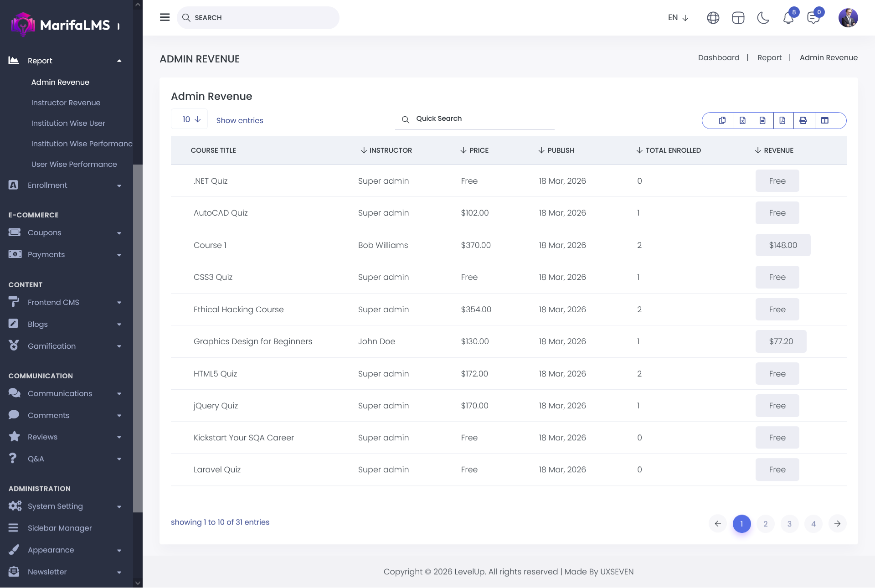Image resolution: width=875 pixels, height=588 pixels.
Task: Open the column visibility button
Action: click(x=825, y=120)
